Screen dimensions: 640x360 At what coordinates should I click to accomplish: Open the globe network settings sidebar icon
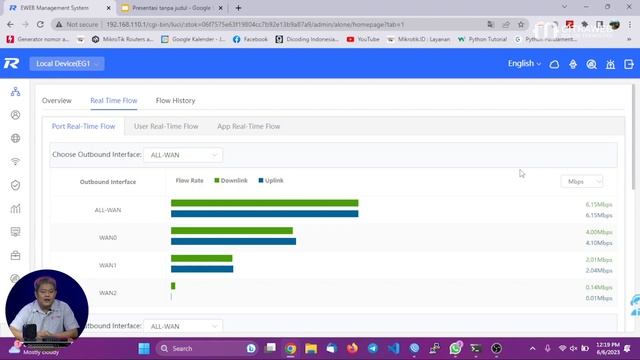(x=16, y=138)
